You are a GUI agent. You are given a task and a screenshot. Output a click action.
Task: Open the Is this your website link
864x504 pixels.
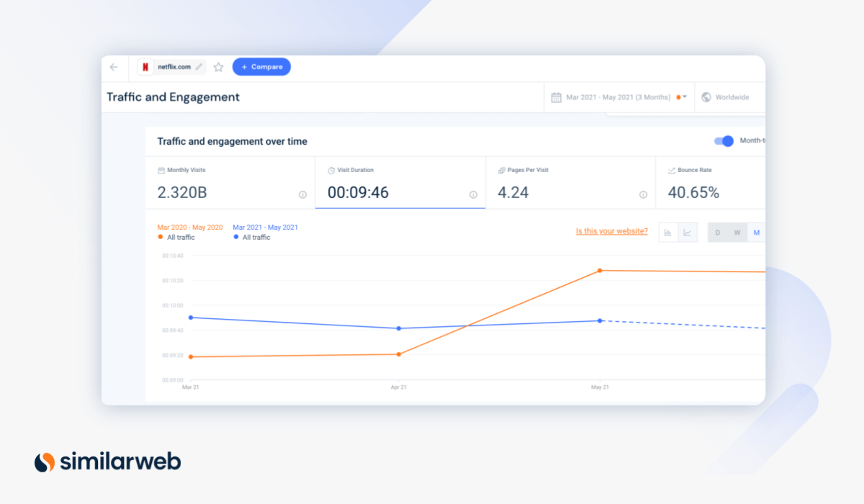tap(611, 230)
